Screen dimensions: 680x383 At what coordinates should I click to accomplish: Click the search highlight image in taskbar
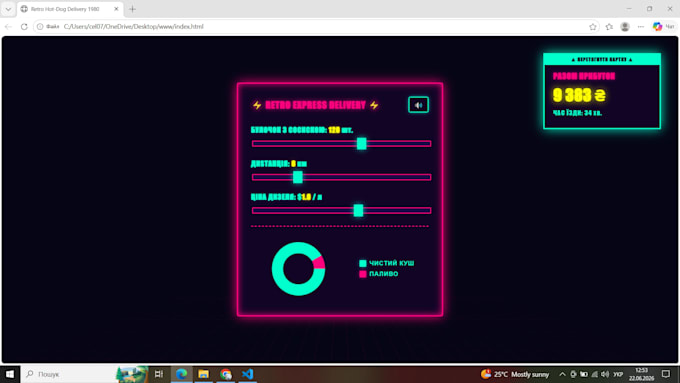pyautogui.click(x=132, y=374)
